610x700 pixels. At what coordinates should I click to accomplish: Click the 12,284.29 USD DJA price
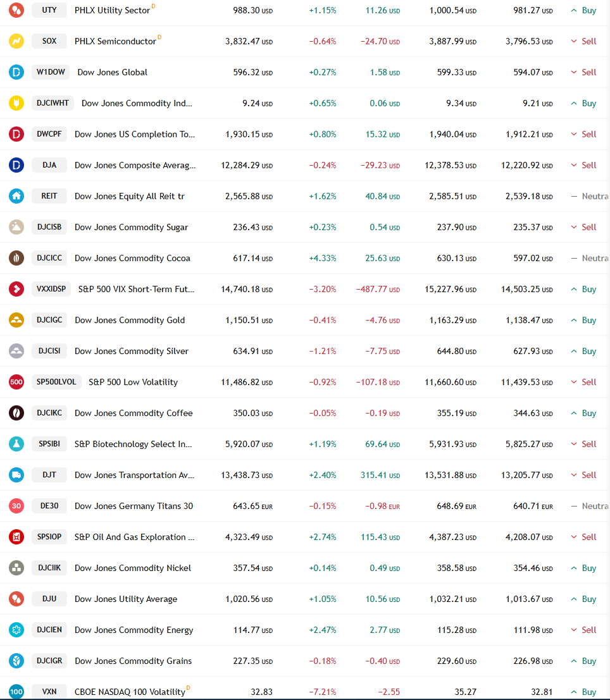tap(247, 165)
